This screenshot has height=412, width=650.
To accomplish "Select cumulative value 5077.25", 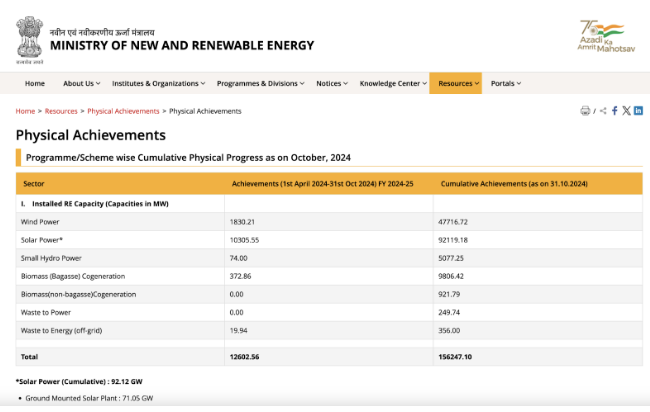I will click(x=451, y=258).
